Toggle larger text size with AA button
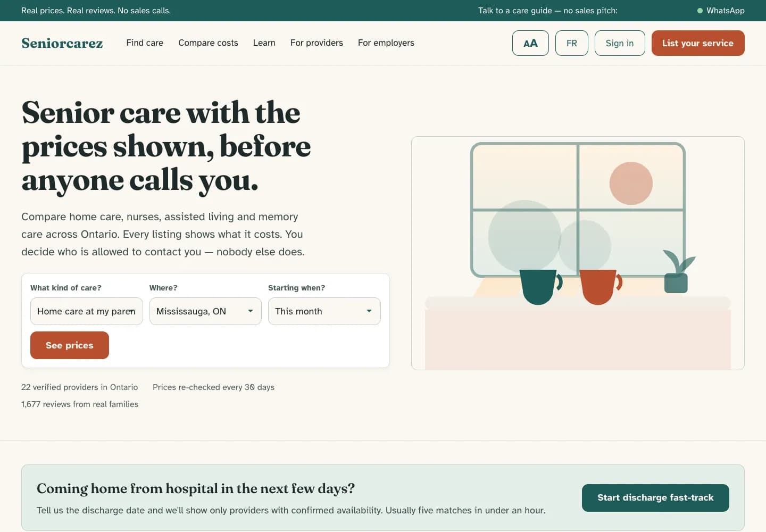Viewport: 766px width, 532px height. [530, 43]
